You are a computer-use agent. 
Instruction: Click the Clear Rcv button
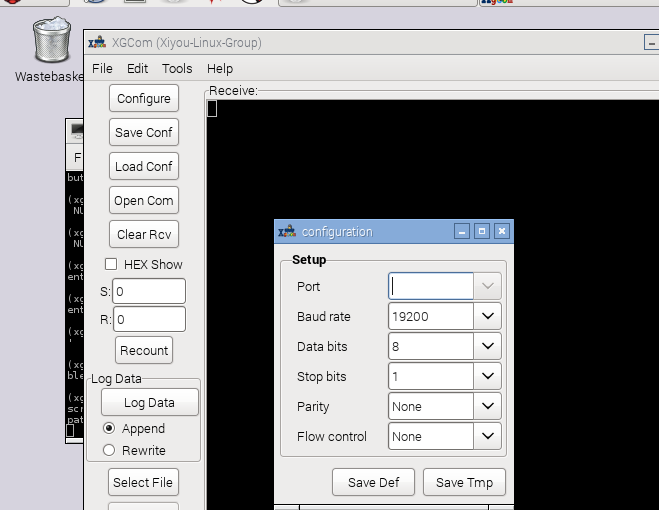(144, 234)
